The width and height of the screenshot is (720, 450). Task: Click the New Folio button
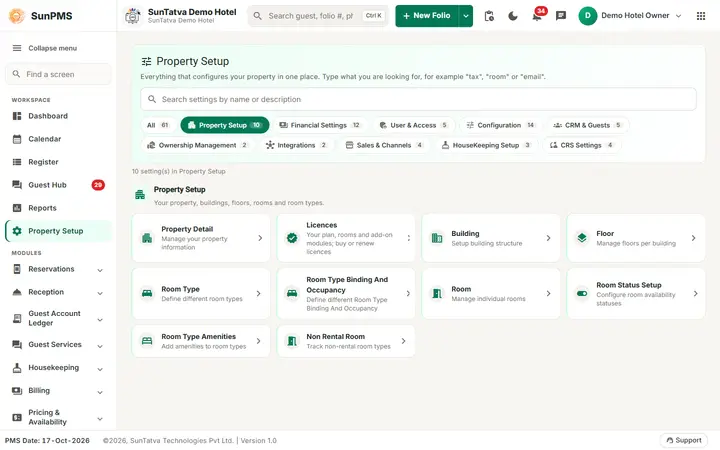(x=427, y=16)
